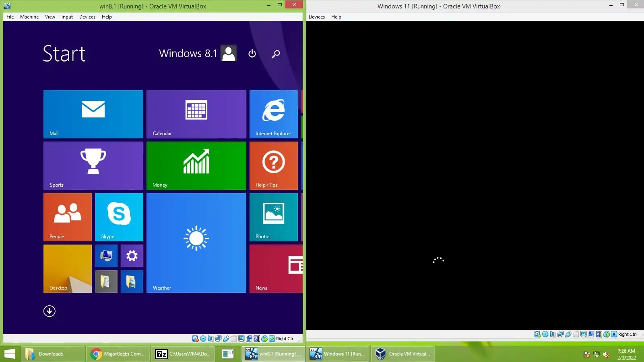Click the Start screen power button
The height and width of the screenshot is (362, 644).
252,53
